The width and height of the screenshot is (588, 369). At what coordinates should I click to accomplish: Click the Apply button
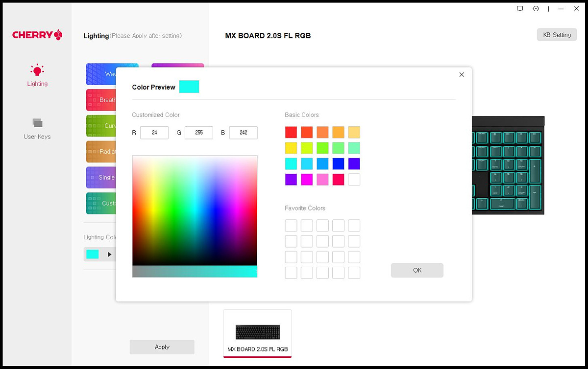point(162,347)
